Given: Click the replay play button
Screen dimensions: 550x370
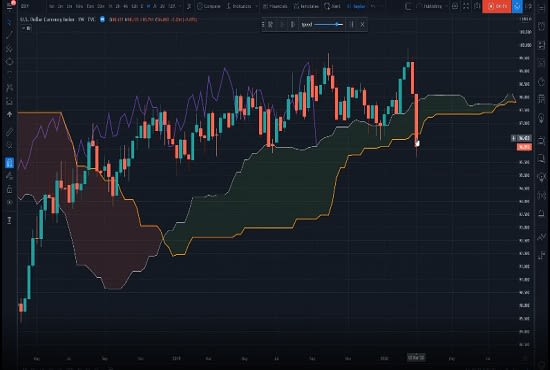Looking at the screenshot, I should [x=281, y=24].
